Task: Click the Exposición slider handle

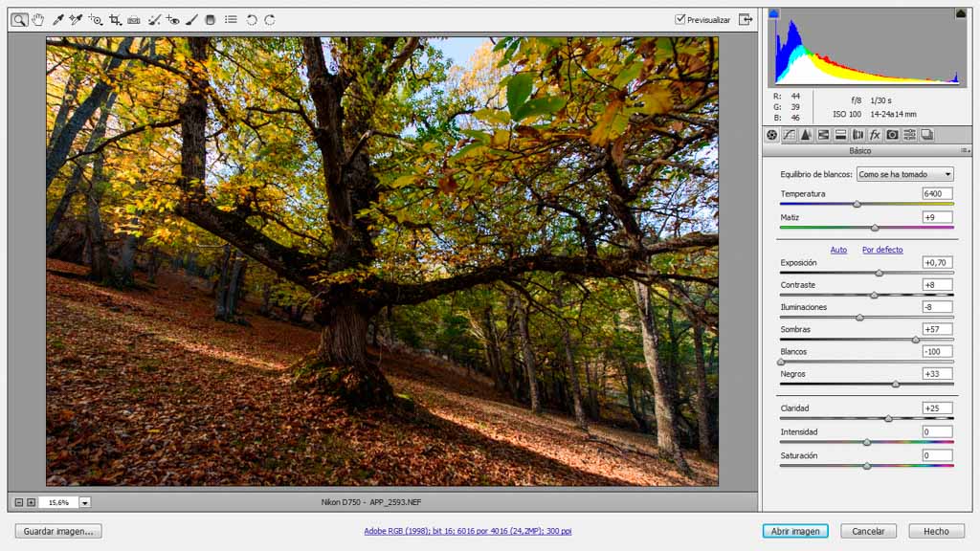Action: tap(879, 273)
